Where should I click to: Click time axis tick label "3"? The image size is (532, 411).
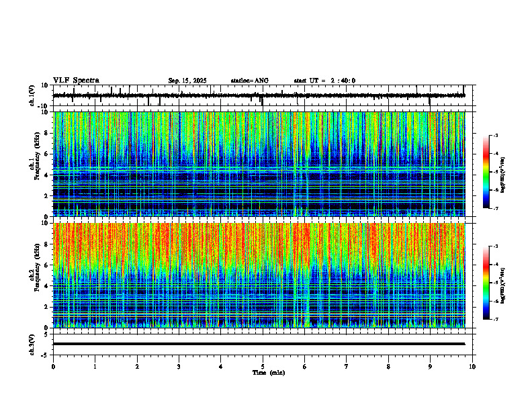(x=179, y=367)
